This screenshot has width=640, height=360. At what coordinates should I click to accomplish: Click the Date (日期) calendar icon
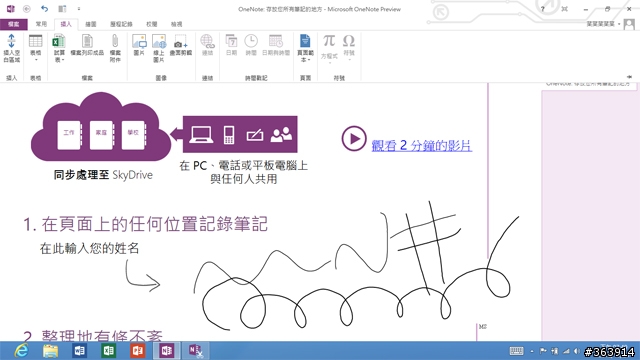point(231,41)
